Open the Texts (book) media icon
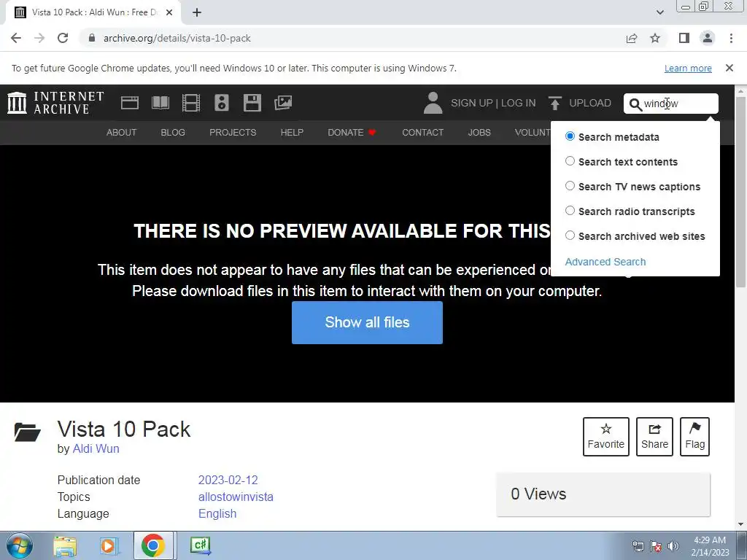 point(160,103)
